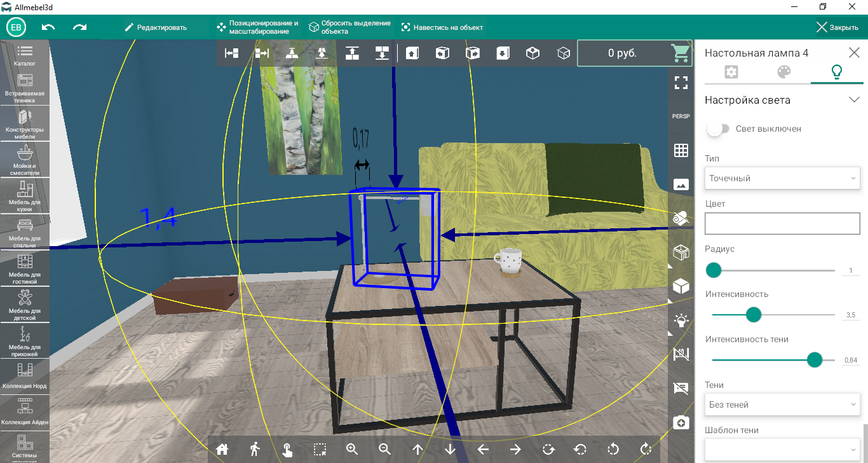Click the undo arrow in the top bar
This screenshot has height=463, width=868.
tap(48, 27)
